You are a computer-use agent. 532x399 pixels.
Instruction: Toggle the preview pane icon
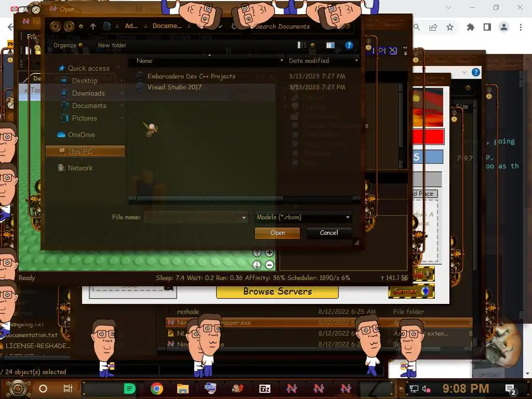point(330,45)
